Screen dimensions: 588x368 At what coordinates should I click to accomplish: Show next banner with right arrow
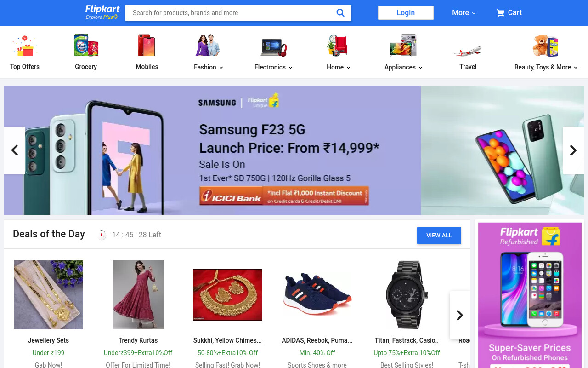point(573,150)
